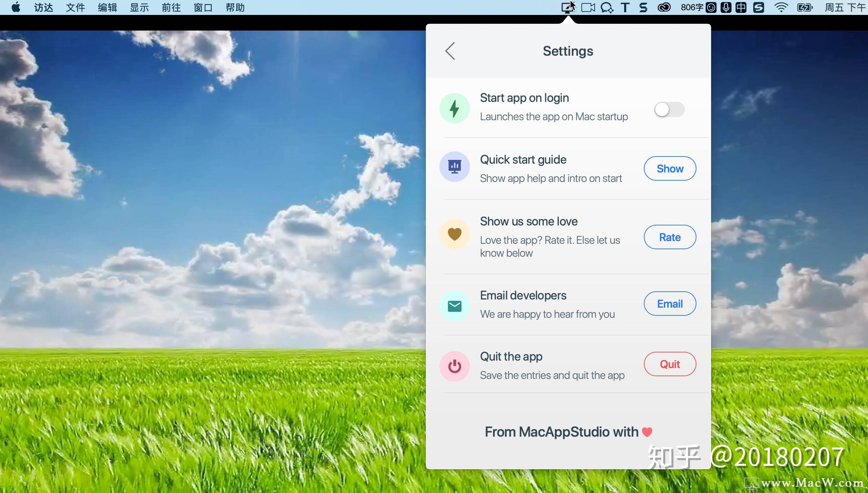Image resolution: width=868 pixels, height=493 pixels.
Task: Open the screen-annotation app icon in the menu bar
Action: [x=567, y=7]
